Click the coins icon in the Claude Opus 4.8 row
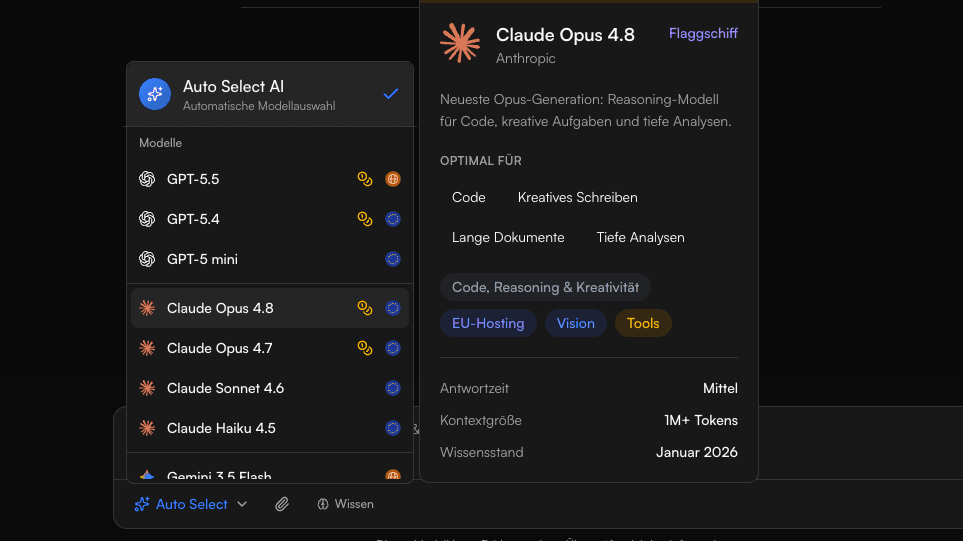Screen dimensions: 963x541 tap(365, 308)
